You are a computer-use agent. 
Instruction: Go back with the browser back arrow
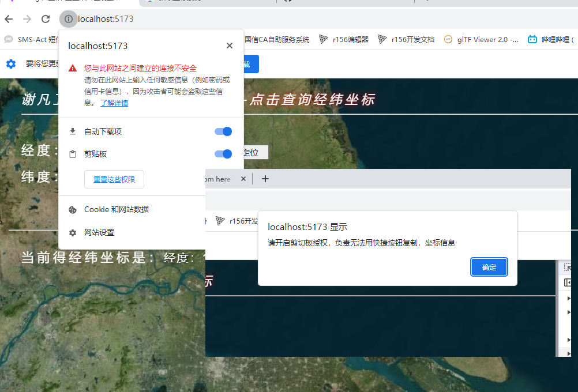9,19
